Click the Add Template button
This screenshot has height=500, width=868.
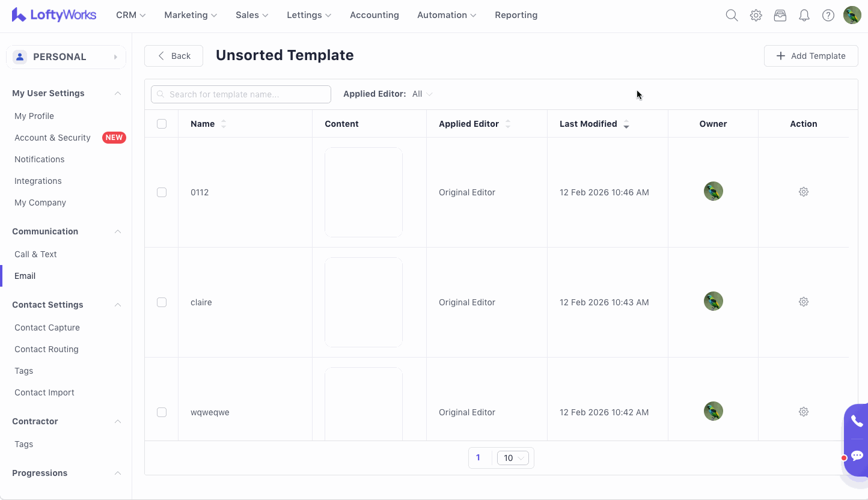810,56
